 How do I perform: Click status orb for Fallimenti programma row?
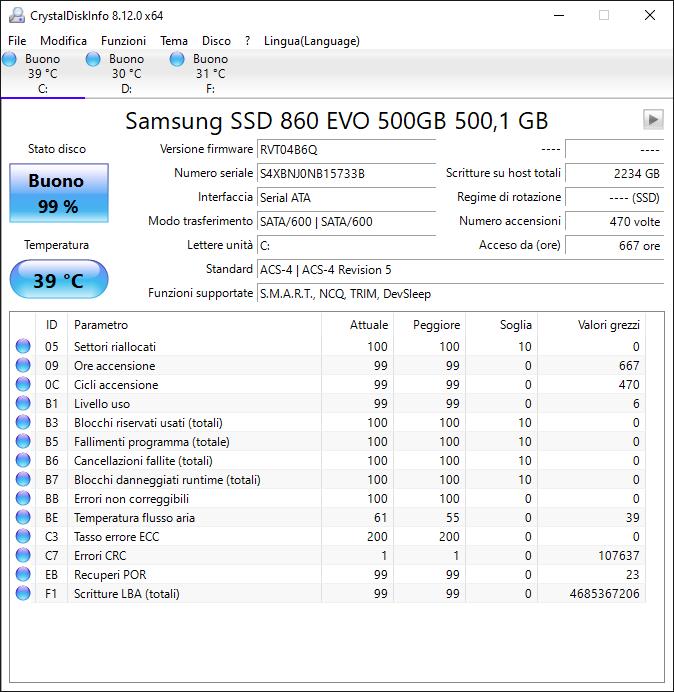click(23, 441)
